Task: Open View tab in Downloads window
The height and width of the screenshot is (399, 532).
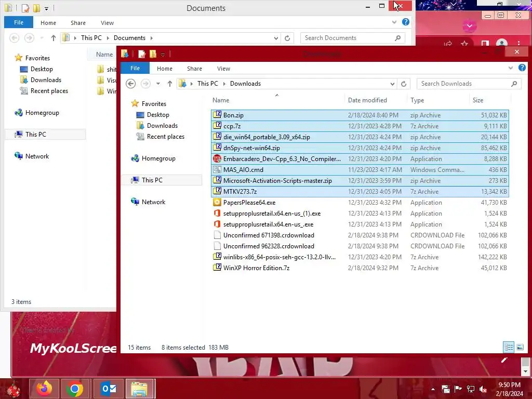Action: tap(223, 69)
